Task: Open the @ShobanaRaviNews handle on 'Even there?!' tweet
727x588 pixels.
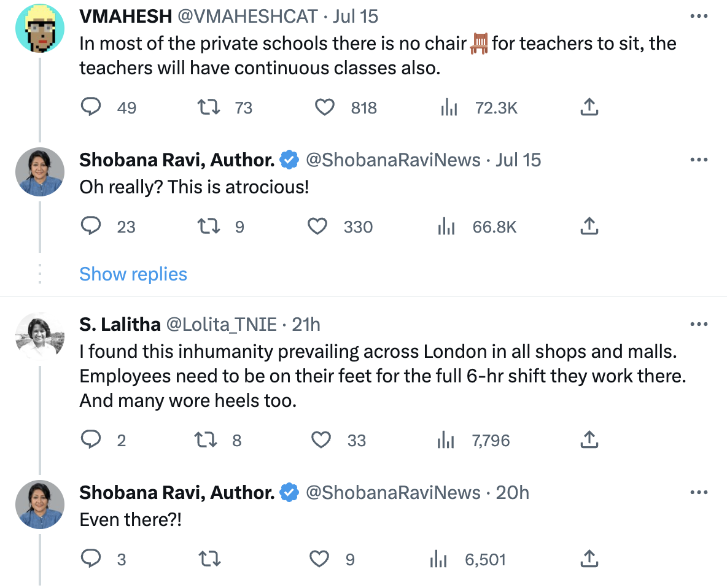Action: pyautogui.click(x=393, y=492)
